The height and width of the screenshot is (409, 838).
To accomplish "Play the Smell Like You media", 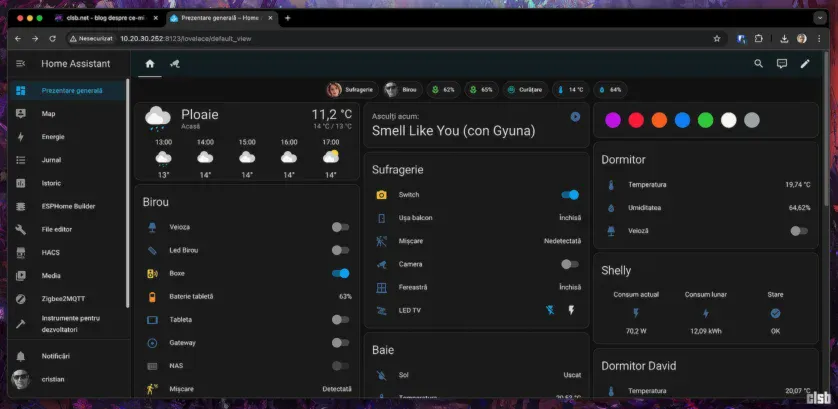I will coord(575,117).
